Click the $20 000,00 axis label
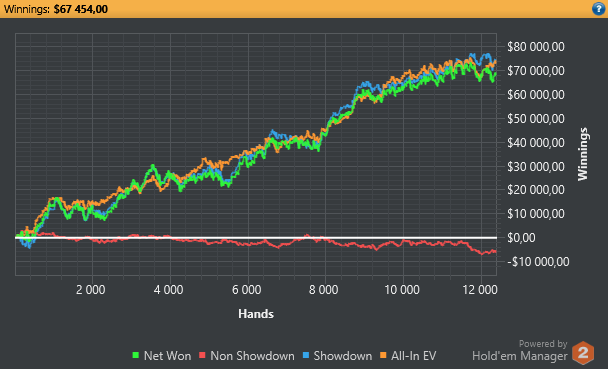Viewport: 608px width, 369px height. [x=536, y=190]
